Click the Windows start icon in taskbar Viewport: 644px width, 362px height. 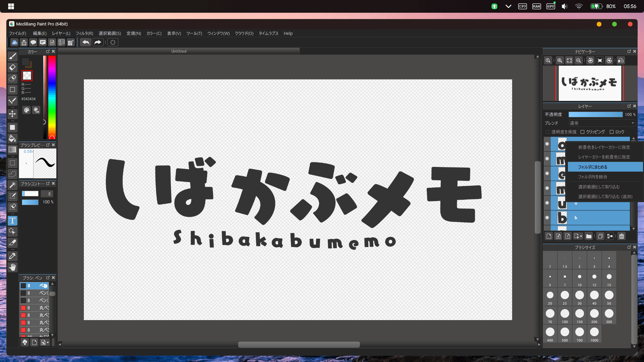click(11, 6)
